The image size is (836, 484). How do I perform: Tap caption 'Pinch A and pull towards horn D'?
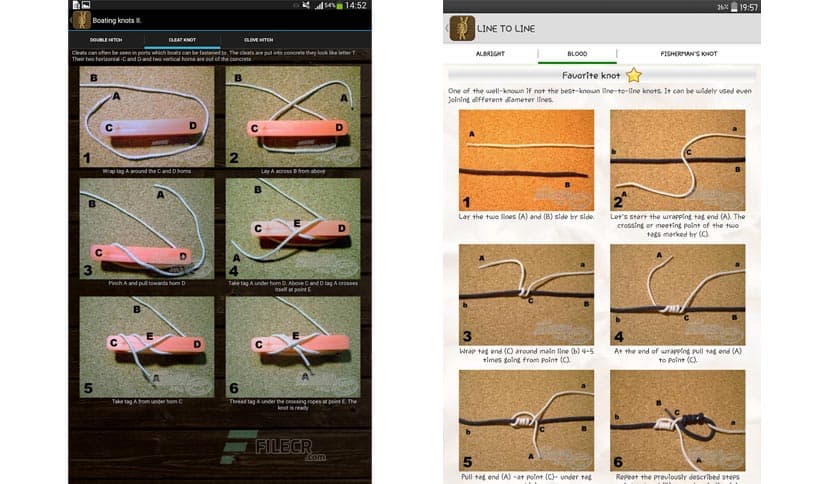tap(147, 283)
